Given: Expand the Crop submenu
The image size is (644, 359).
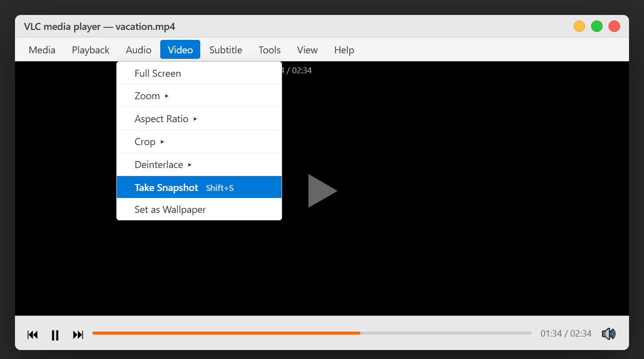Looking at the screenshot, I should [x=199, y=142].
